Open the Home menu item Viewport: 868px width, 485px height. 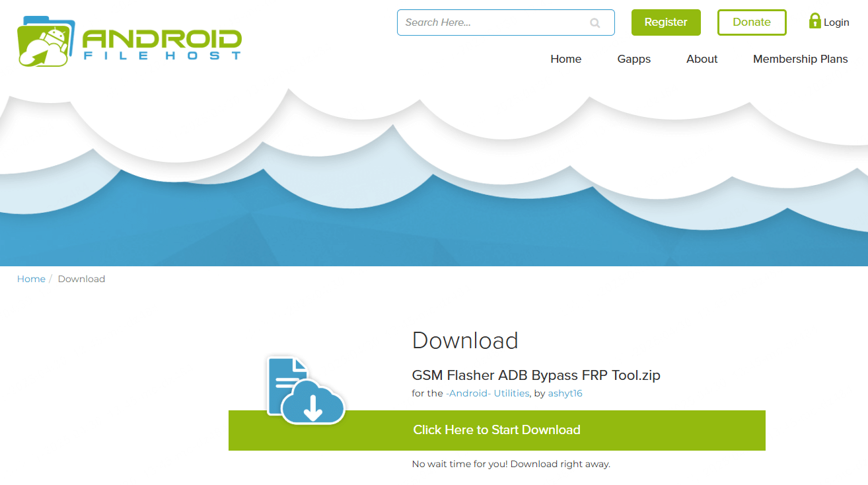pyautogui.click(x=566, y=59)
